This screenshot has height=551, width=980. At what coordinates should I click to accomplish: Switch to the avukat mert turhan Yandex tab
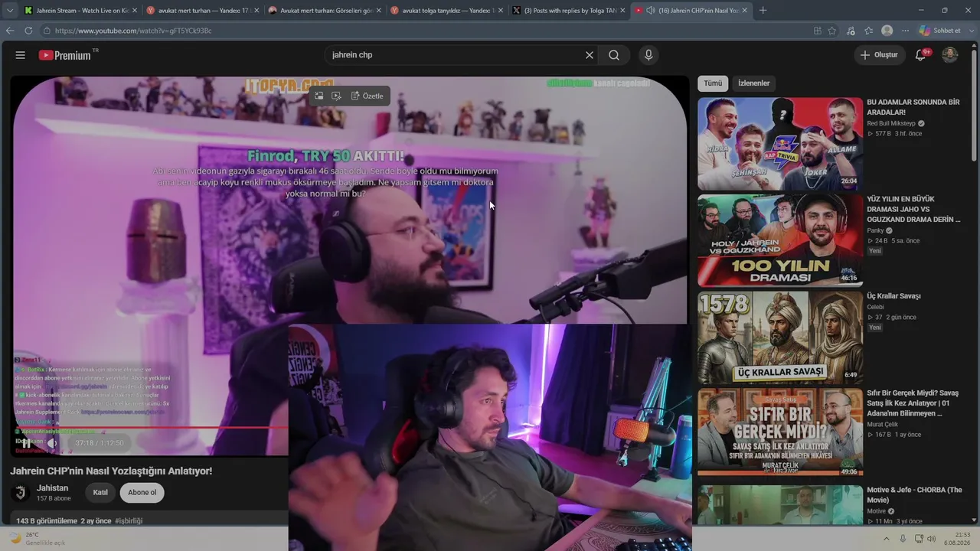tap(201, 11)
